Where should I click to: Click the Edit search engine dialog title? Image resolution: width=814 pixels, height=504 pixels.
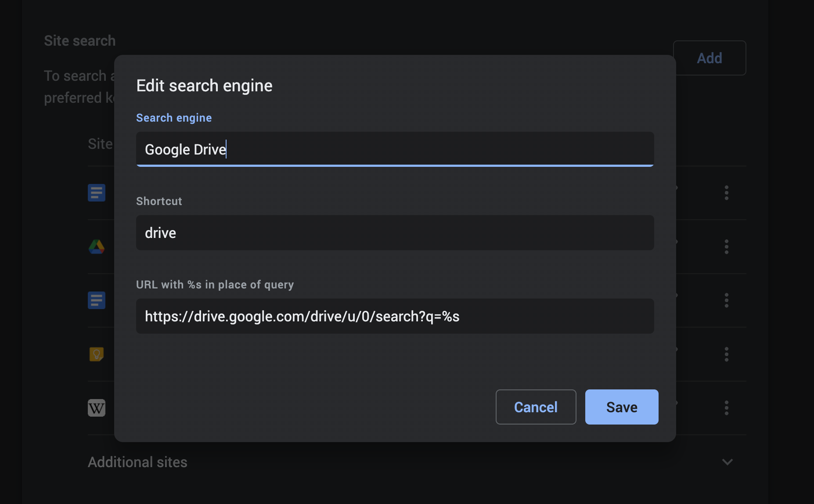coord(204,86)
